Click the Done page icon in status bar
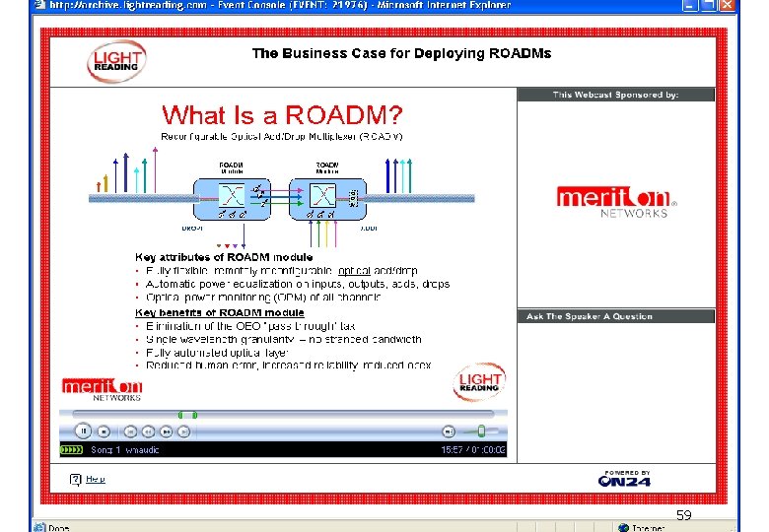Screen dimensions: 769x532 click(39, 528)
